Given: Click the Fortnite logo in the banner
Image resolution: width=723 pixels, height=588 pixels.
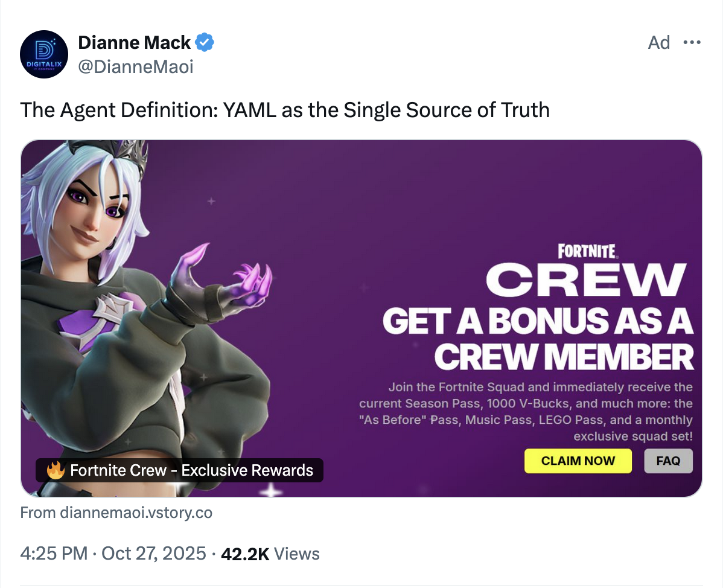Looking at the screenshot, I should pyautogui.click(x=587, y=250).
